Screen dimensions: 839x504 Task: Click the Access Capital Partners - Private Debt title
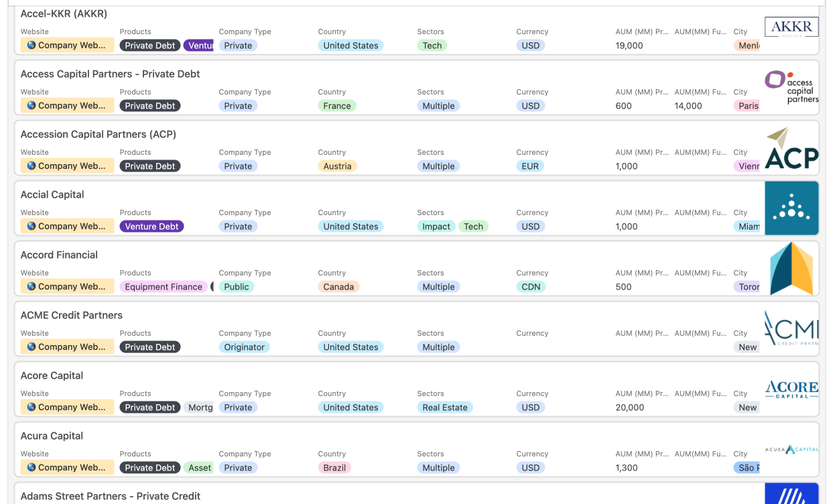click(111, 74)
